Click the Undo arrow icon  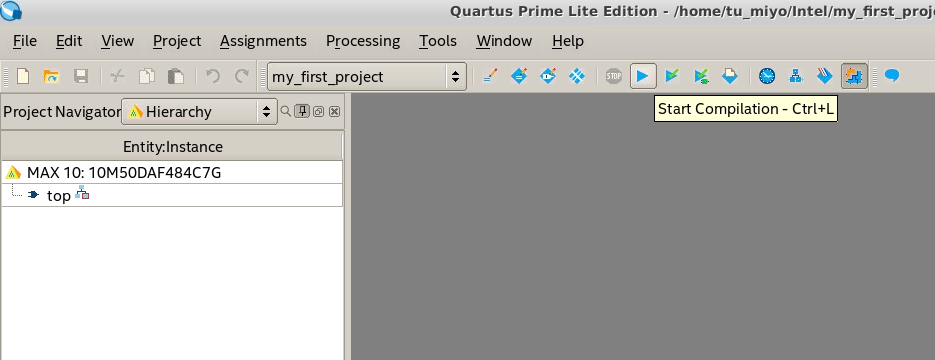(x=213, y=76)
